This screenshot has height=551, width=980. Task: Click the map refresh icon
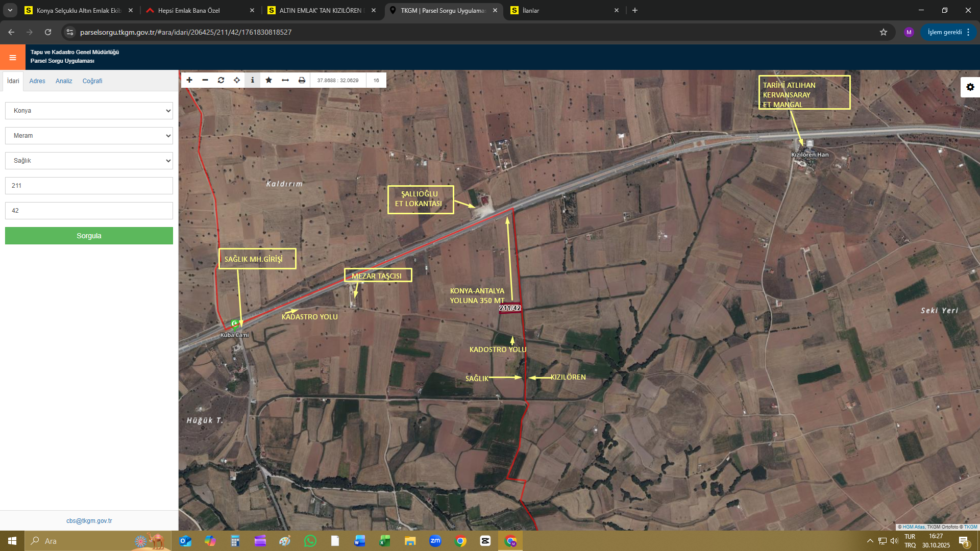[x=221, y=80]
